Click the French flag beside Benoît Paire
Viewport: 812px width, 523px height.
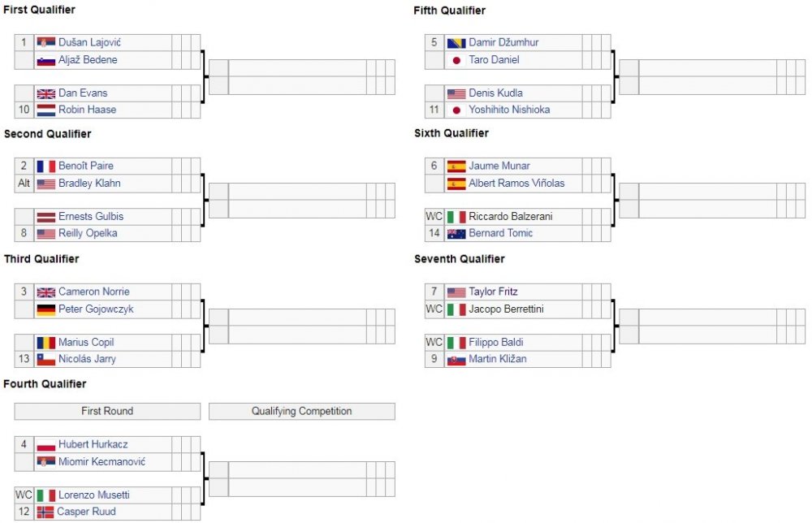tap(46, 166)
